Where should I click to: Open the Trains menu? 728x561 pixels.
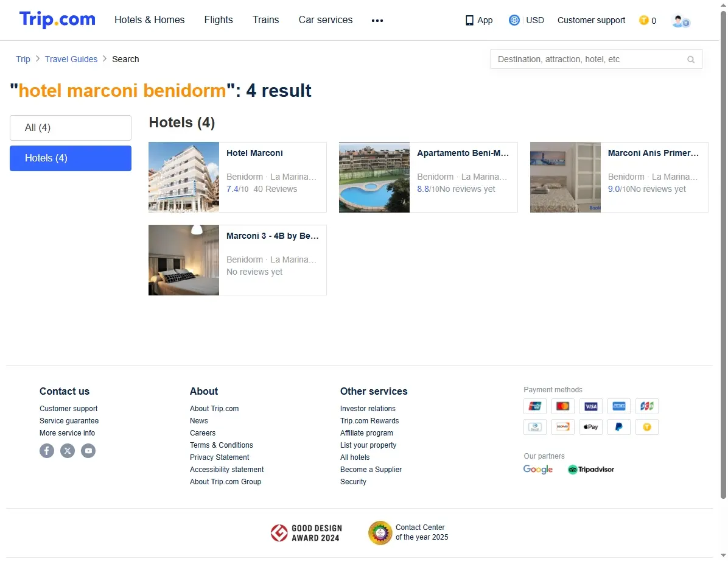click(265, 20)
